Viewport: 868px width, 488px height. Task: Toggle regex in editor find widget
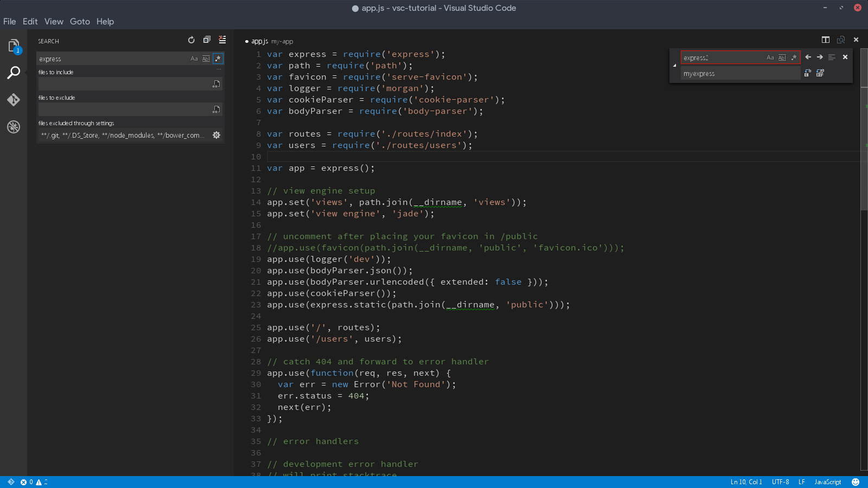794,57
